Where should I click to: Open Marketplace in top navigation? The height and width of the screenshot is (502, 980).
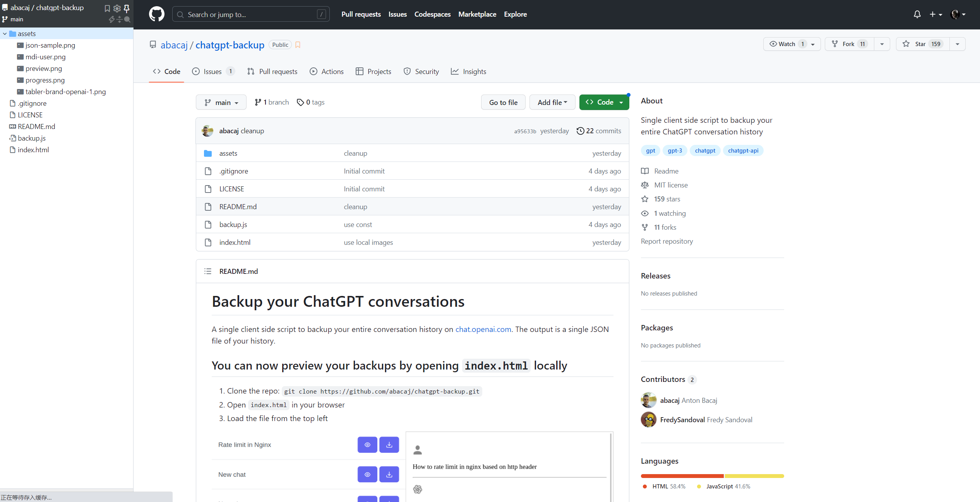pos(477,14)
